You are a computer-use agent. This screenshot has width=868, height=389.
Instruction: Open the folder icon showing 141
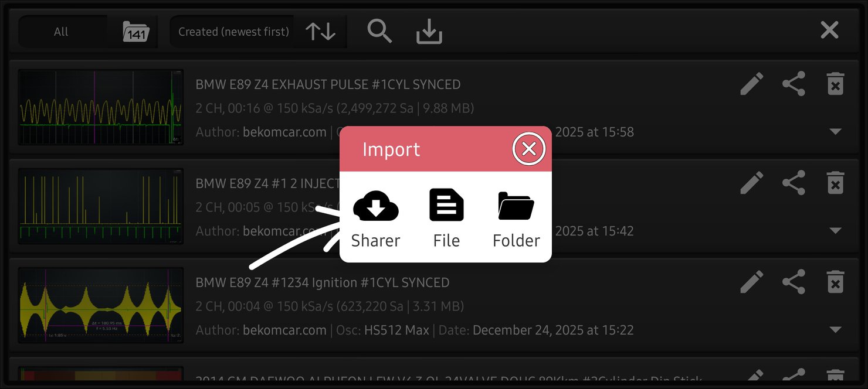136,32
